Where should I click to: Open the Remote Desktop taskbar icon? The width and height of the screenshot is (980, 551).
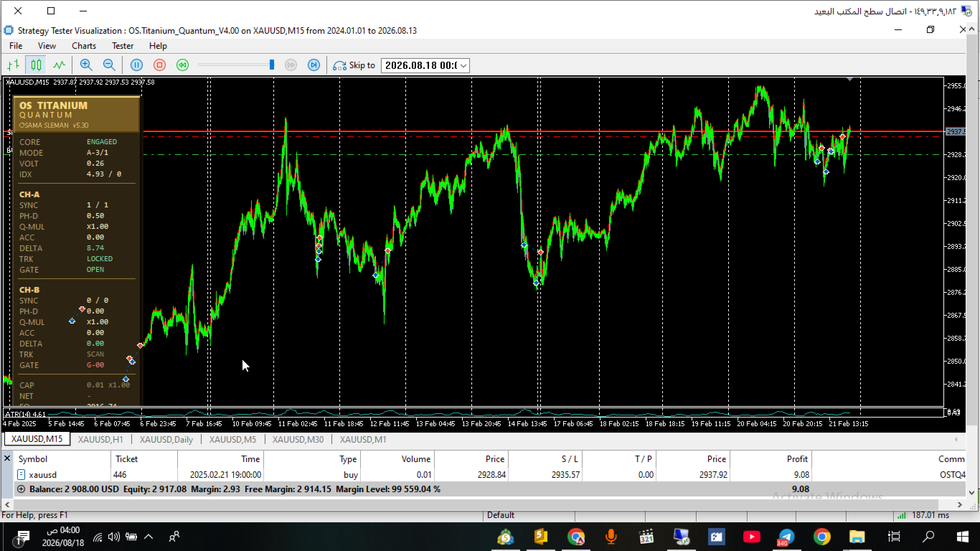coord(681,537)
